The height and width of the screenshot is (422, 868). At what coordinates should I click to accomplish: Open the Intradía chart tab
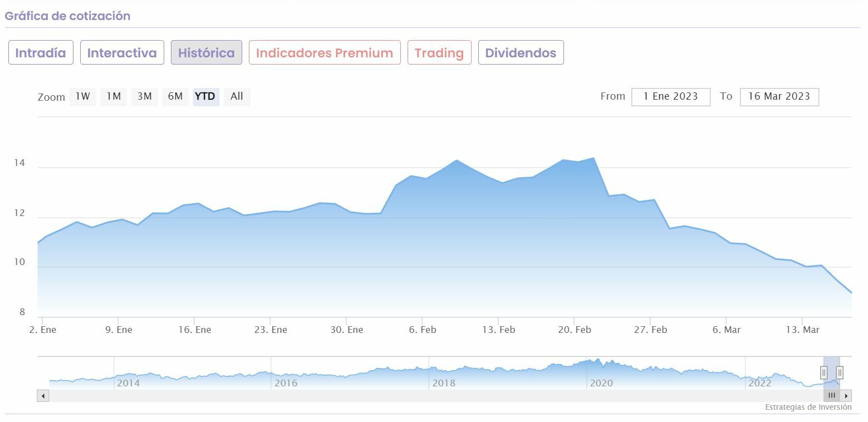(x=41, y=53)
